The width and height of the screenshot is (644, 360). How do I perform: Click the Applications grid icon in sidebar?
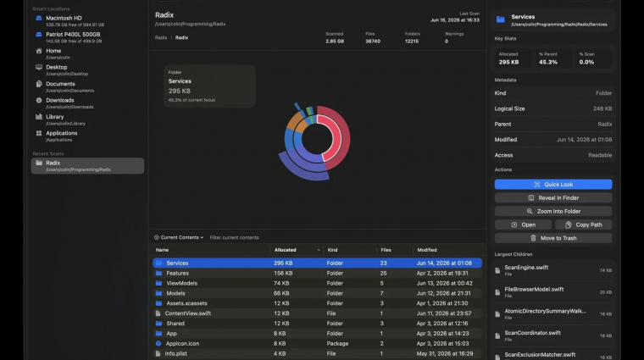39,133
